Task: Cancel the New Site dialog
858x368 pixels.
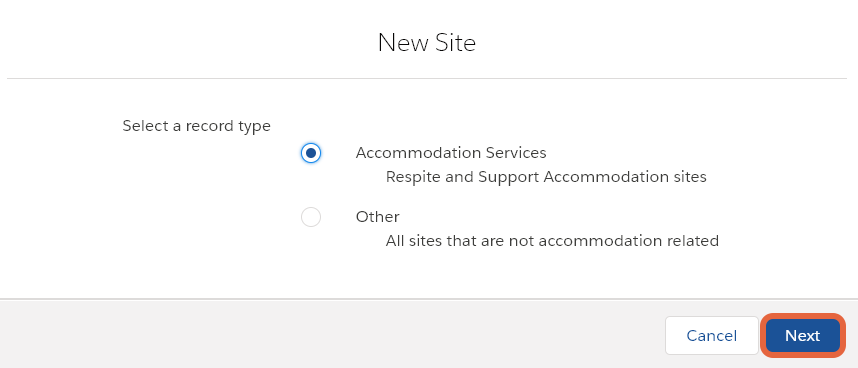Action: point(712,335)
